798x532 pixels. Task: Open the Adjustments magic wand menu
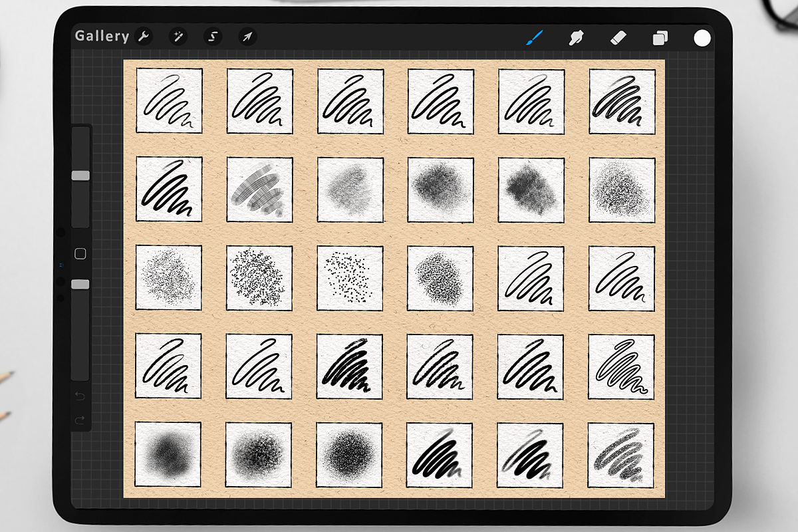[178, 37]
